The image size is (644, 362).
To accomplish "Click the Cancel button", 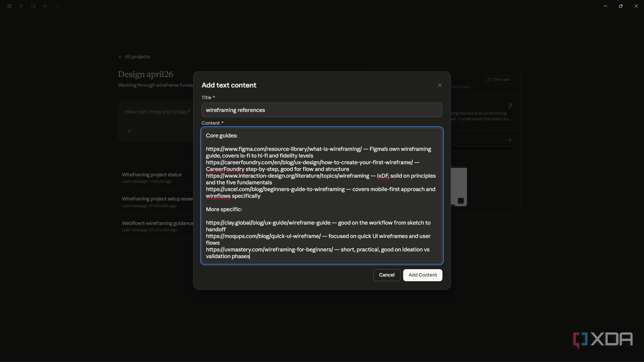I will pyautogui.click(x=387, y=275).
